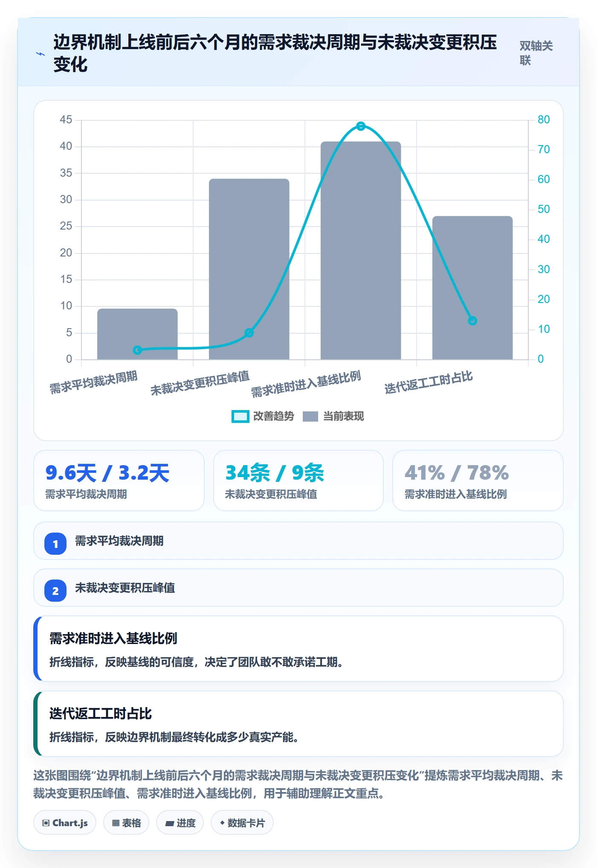Select the 表格 tag

[126, 822]
